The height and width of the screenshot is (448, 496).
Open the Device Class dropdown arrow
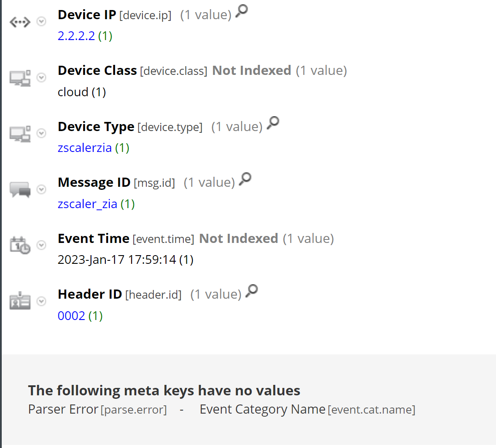[41, 77]
